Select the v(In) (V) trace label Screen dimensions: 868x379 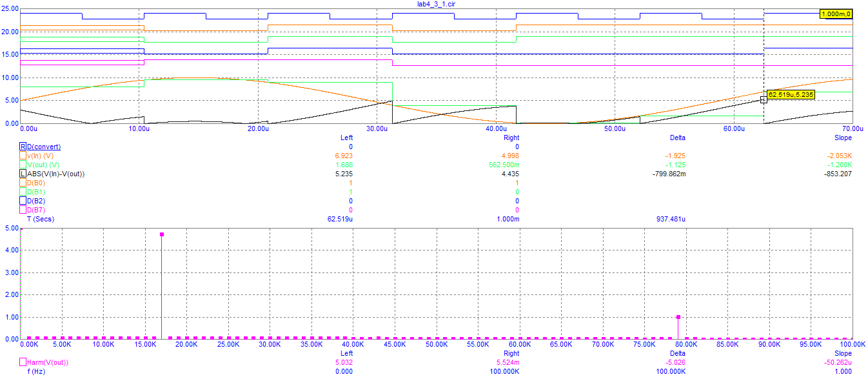pos(40,156)
